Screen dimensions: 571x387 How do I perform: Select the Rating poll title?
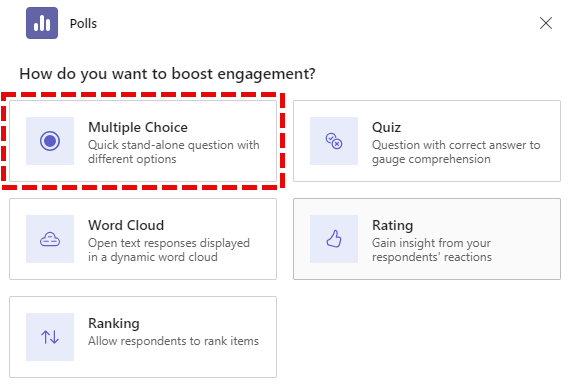click(393, 225)
